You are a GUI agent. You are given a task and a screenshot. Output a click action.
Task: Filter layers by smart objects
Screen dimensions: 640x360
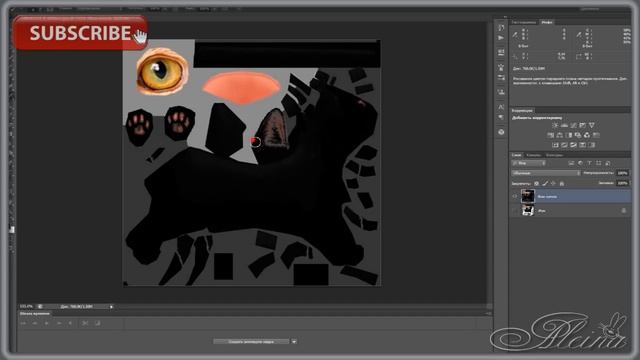[x=607, y=163]
